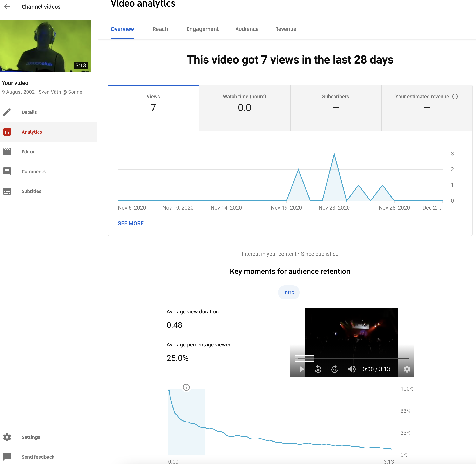This screenshot has width=476, height=464.
Task: Switch to the Reach tab
Action: tap(160, 29)
